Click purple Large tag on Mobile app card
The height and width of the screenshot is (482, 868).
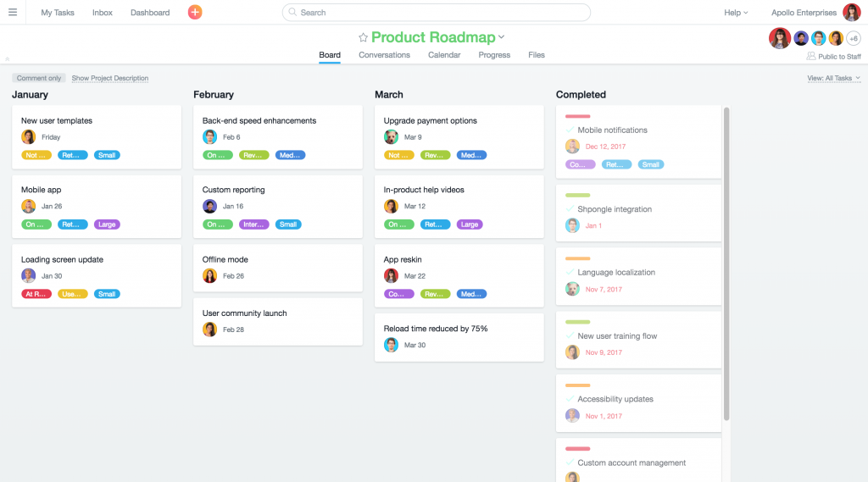pos(107,224)
